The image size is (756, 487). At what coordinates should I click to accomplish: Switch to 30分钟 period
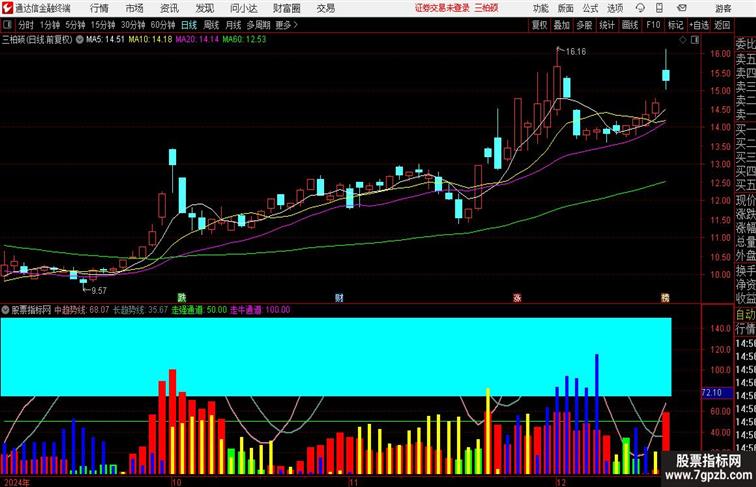coord(133,25)
